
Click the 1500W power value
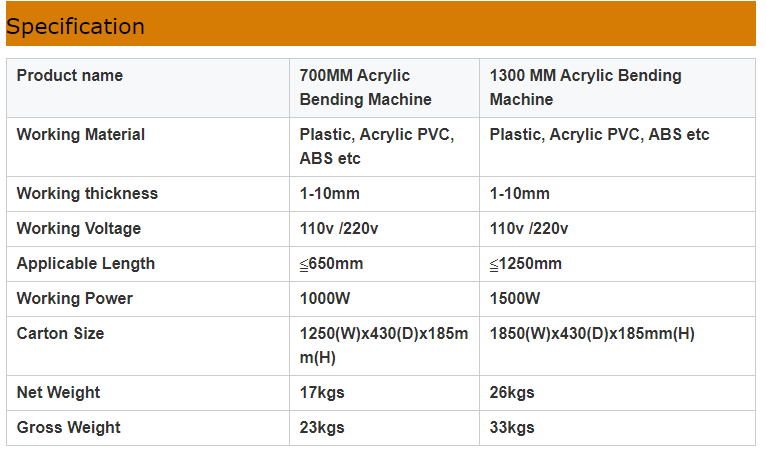(x=515, y=299)
